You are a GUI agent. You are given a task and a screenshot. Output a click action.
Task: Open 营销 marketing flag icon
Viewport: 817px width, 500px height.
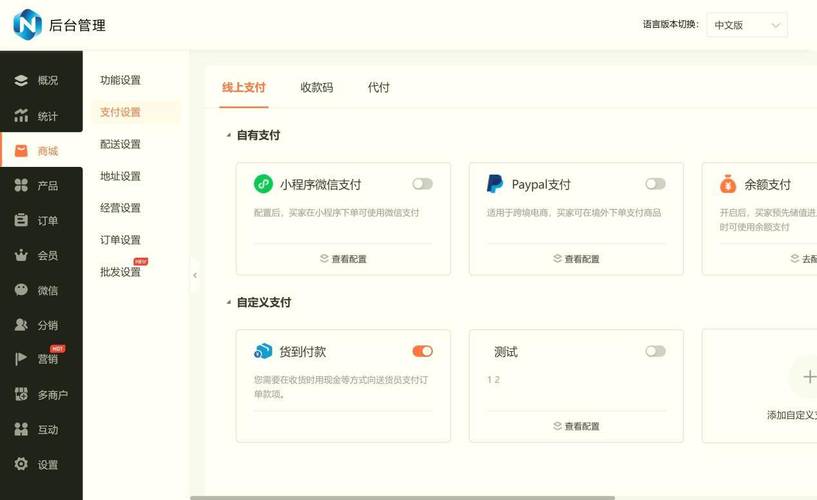click(21, 359)
